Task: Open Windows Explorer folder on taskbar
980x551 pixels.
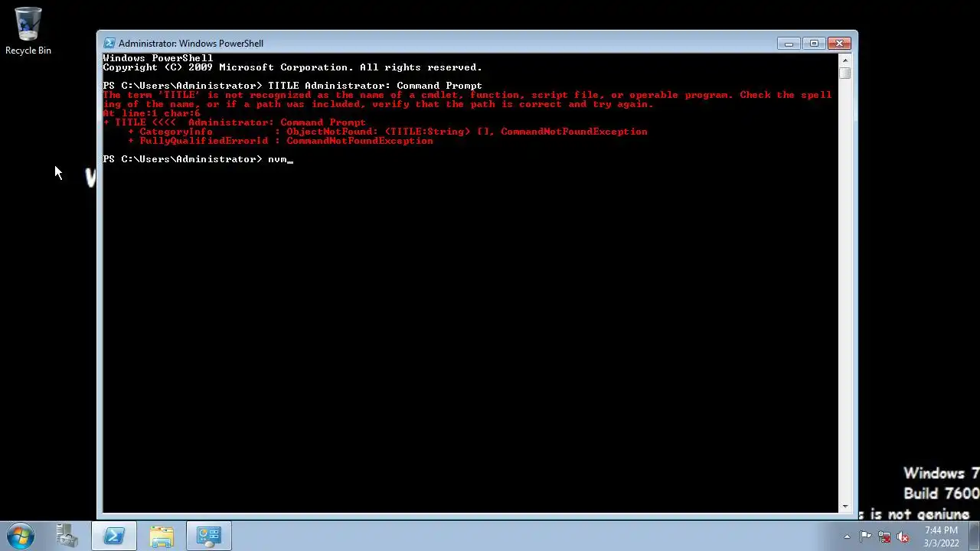Action: pyautogui.click(x=162, y=536)
